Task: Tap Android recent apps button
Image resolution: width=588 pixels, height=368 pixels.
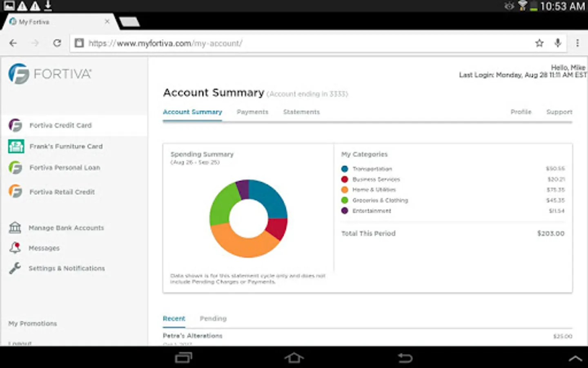Action: point(183,358)
